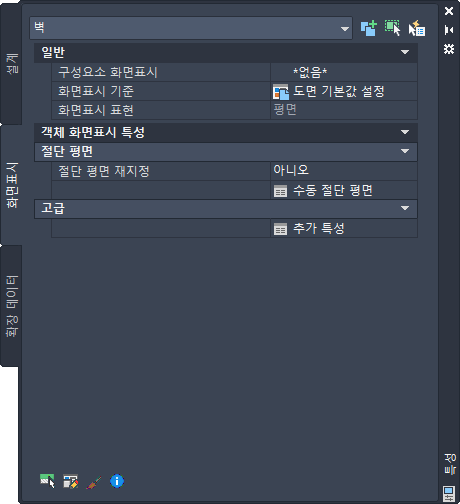460x504 pixels.
Task: Switch to the 확장 데이터 tab
Action: [x=11, y=306]
